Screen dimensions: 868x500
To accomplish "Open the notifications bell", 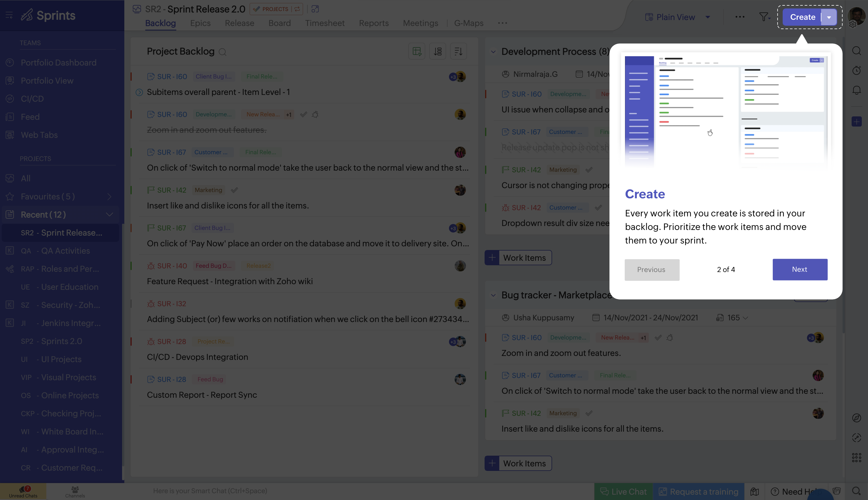I will [x=856, y=90].
